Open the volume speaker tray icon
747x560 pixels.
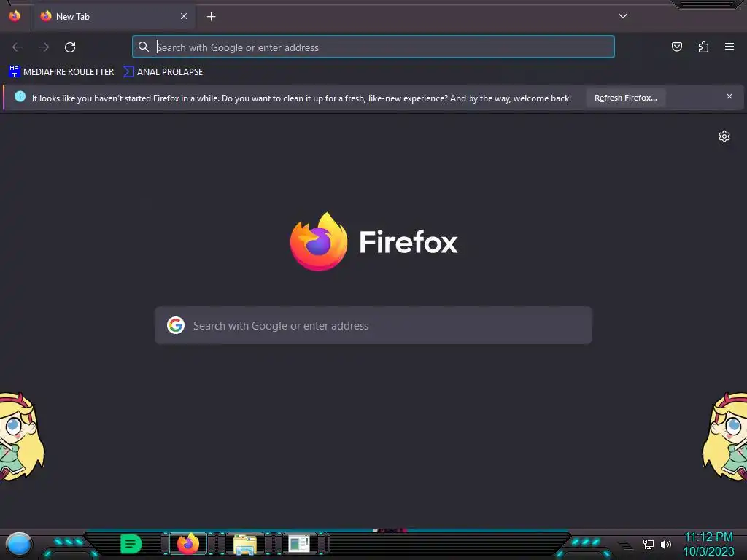coord(666,544)
